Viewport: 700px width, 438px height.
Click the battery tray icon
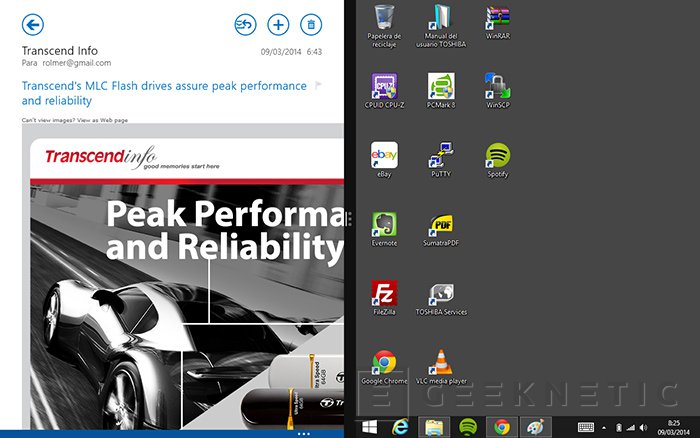(619, 428)
